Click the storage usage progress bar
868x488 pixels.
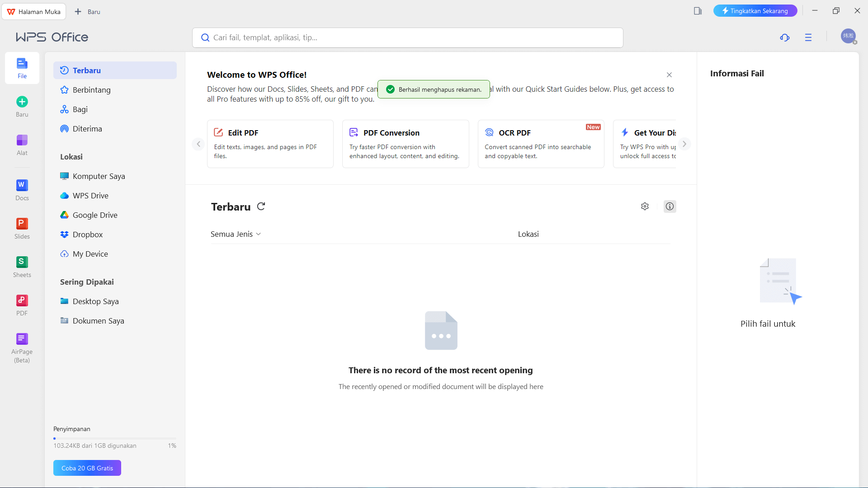[x=115, y=438]
